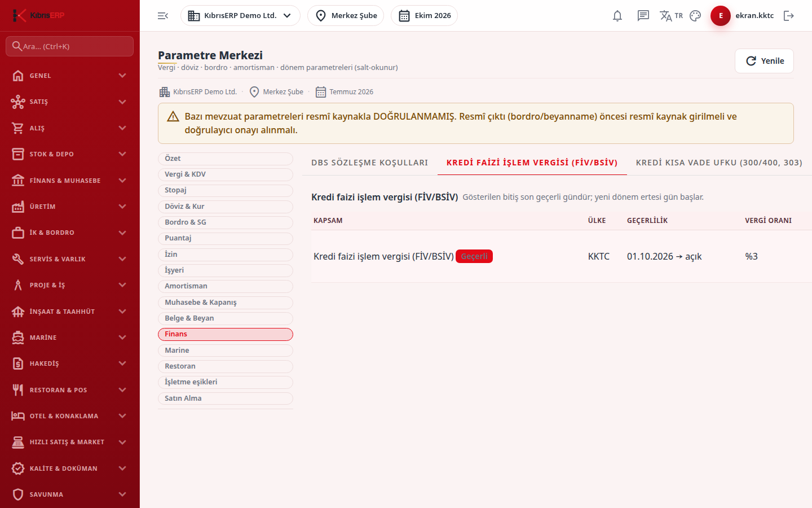The image size is (812, 508).
Task: Open the KıbrısERP Demo Ltd. company dropdown
Action: pyautogui.click(x=240, y=16)
